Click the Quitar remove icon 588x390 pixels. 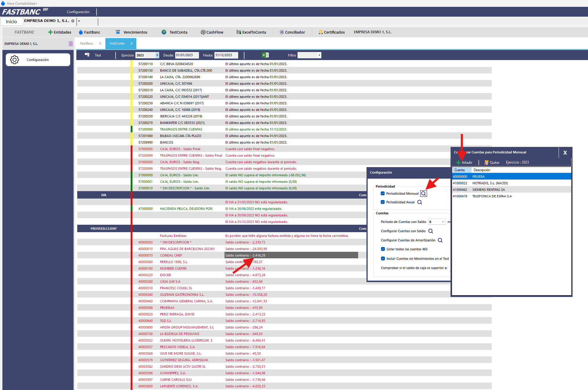486,162
